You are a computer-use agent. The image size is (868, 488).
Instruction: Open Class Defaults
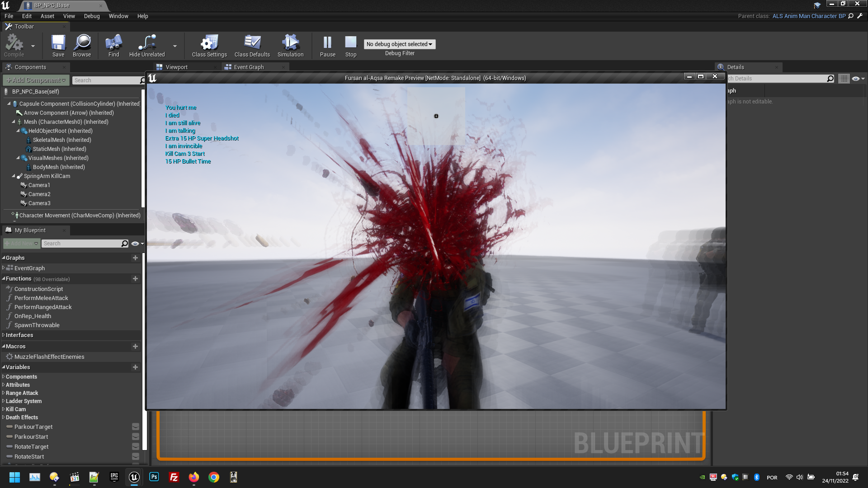pos(252,46)
